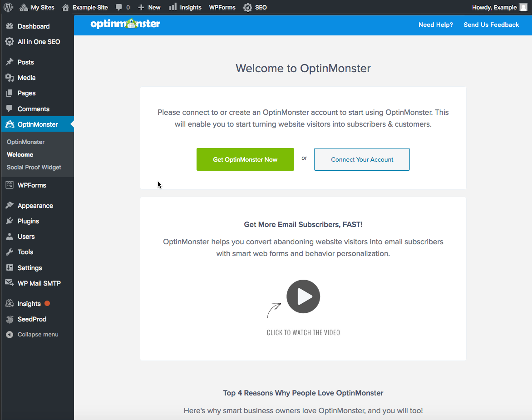Collapse the admin sidebar menu
The height and width of the screenshot is (420, 532).
coord(37,335)
